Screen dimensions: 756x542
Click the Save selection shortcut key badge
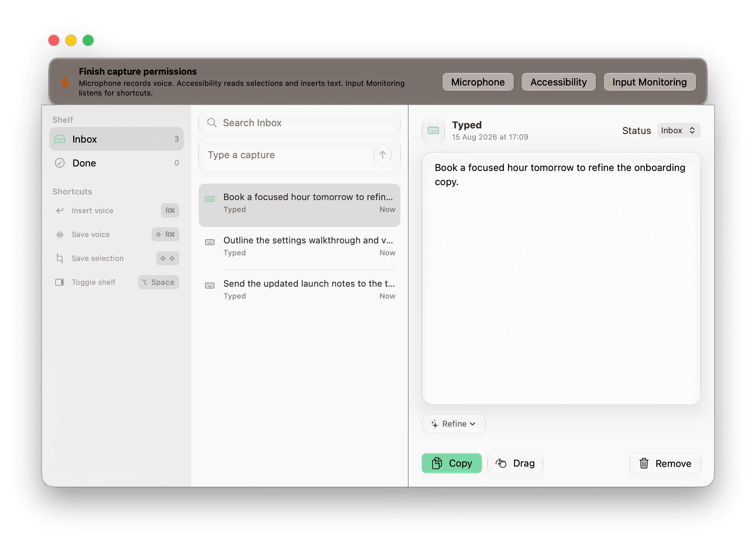pyautogui.click(x=167, y=258)
